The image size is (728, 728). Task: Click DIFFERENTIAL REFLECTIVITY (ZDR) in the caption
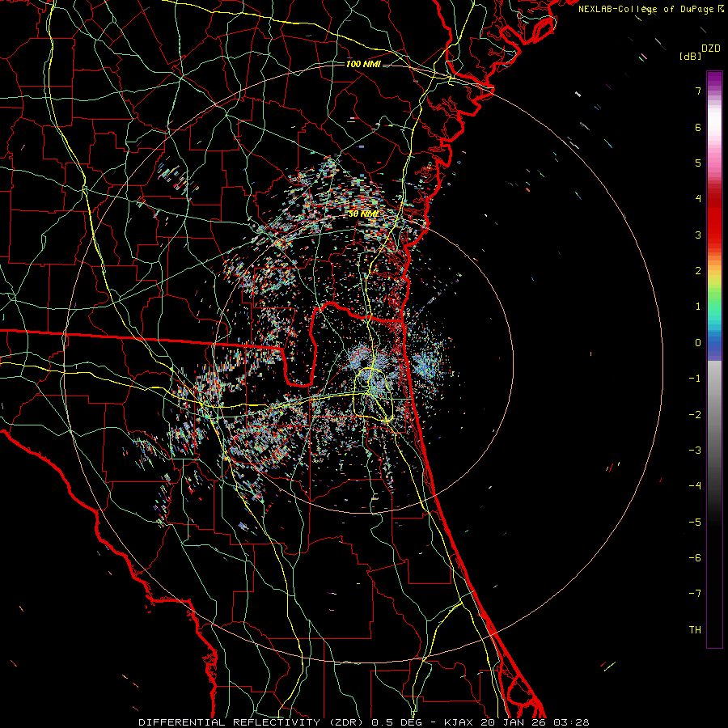click(252, 722)
